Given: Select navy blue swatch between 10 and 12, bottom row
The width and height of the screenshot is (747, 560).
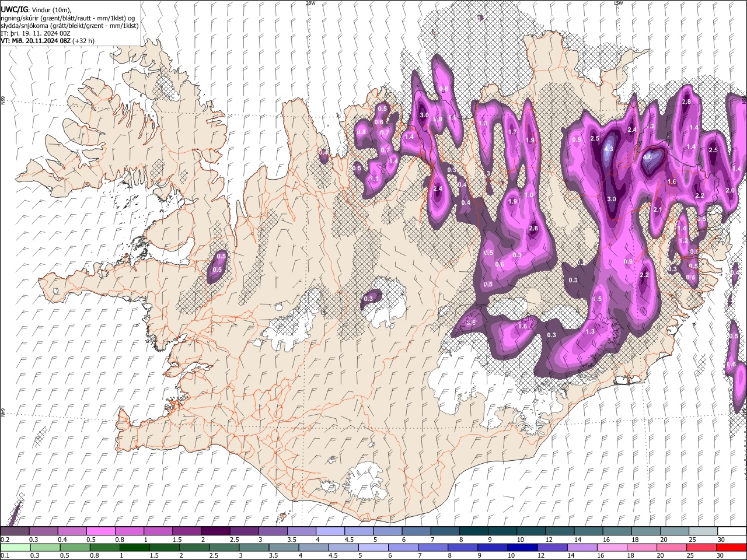Looking at the screenshot, I should tap(522, 547).
